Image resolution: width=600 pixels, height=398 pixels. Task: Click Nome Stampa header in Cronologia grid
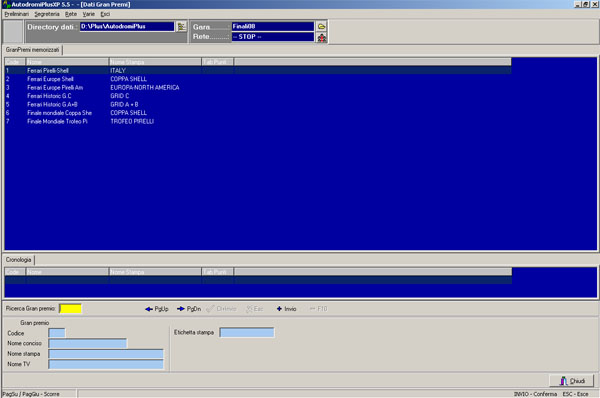point(155,272)
